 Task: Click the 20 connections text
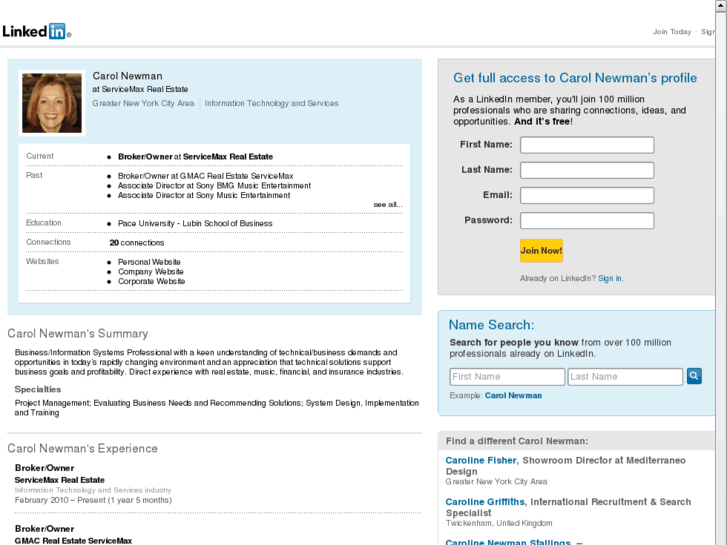(137, 243)
